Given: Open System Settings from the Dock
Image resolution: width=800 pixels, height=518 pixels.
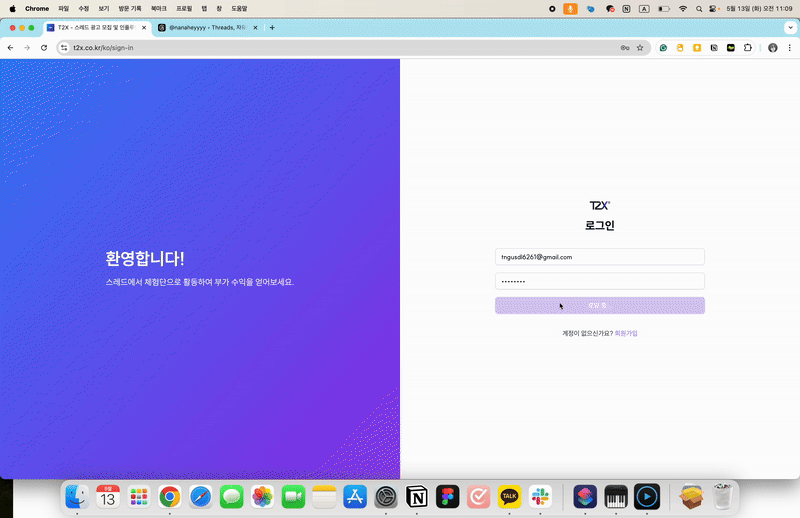Looking at the screenshot, I should coord(386,497).
